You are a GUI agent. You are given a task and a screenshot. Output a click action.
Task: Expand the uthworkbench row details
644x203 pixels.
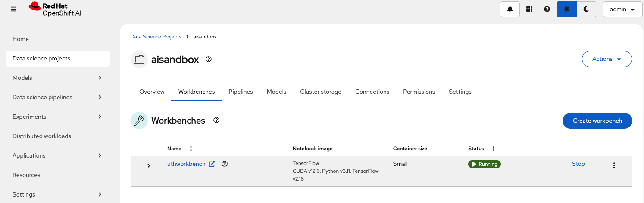coord(149,165)
